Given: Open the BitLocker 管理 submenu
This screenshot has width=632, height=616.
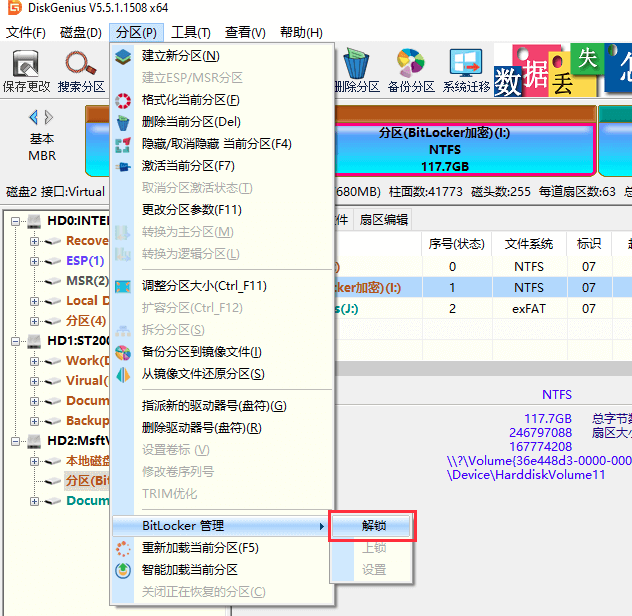Looking at the screenshot, I should [x=220, y=526].
